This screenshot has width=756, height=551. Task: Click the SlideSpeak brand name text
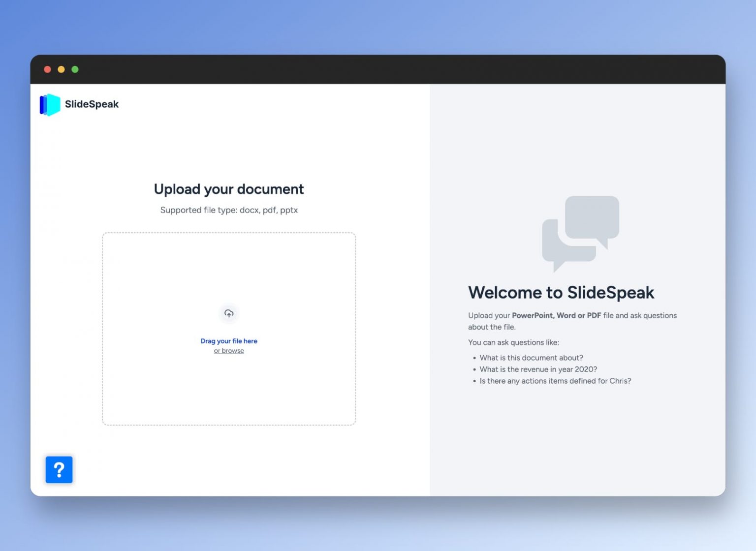pos(92,104)
